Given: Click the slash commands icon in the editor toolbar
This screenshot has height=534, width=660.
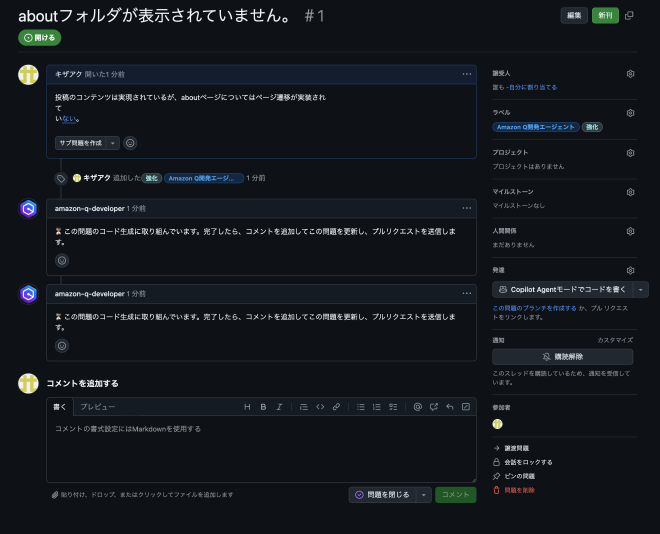Looking at the screenshot, I should click(x=466, y=407).
